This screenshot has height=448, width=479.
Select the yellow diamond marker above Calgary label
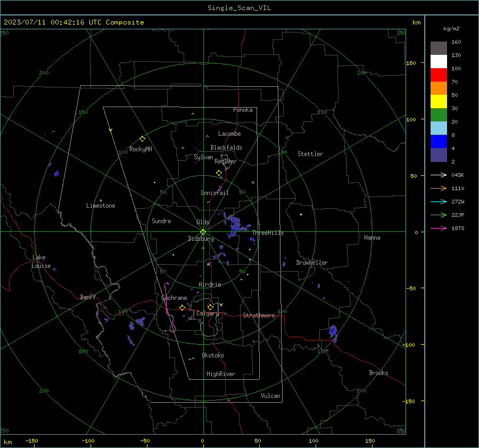tap(210, 307)
